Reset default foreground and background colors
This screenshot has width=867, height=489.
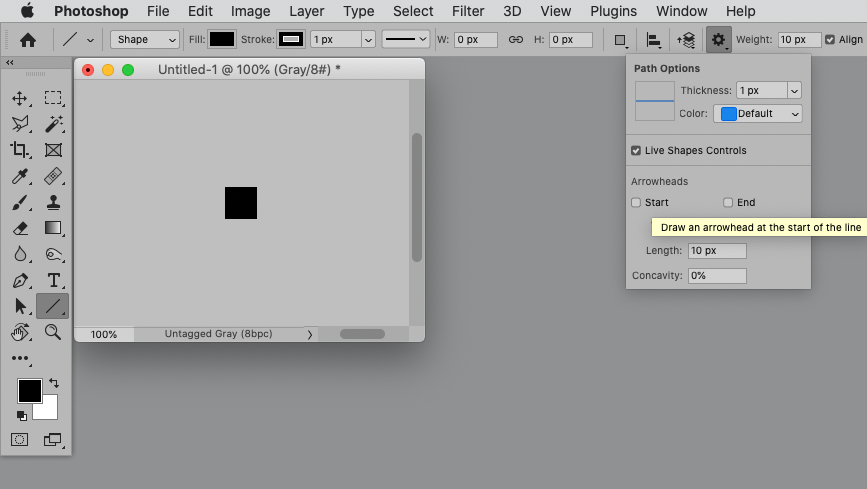(22, 415)
